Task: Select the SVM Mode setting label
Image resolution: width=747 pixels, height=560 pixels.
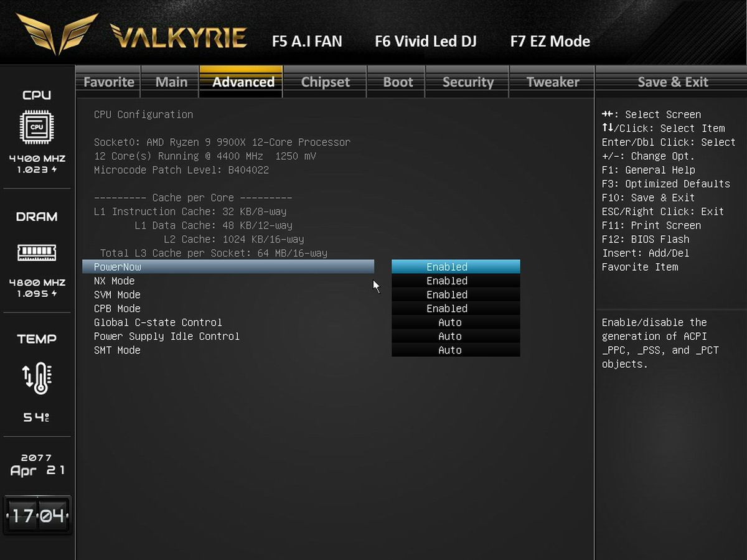Action: coord(117,294)
